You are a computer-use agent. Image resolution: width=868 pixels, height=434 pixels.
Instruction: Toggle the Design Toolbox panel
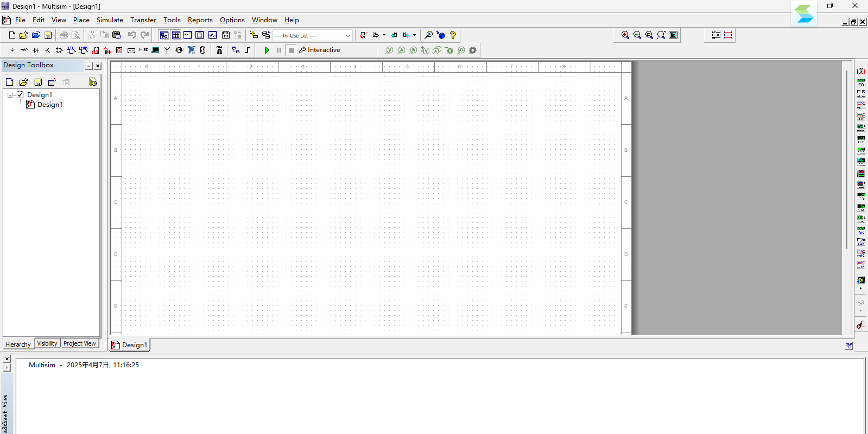coord(164,35)
